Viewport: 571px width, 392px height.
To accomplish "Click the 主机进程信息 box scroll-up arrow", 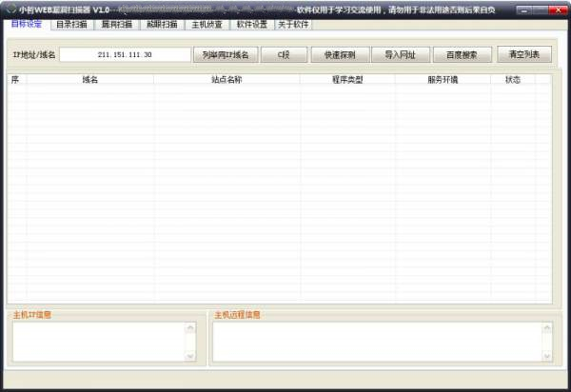I will 547,328.
